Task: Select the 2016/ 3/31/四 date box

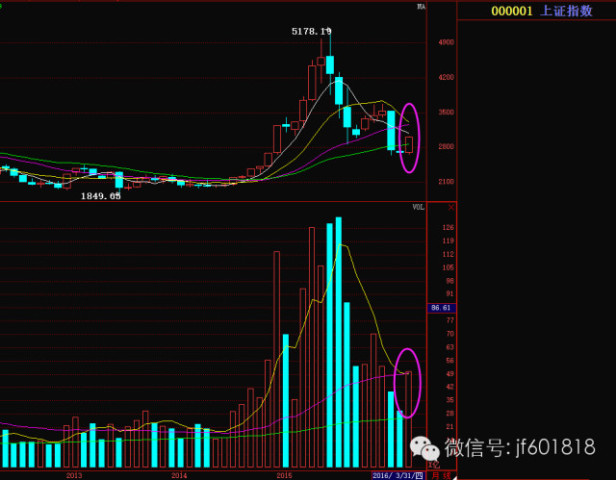Action: (398, 476)
